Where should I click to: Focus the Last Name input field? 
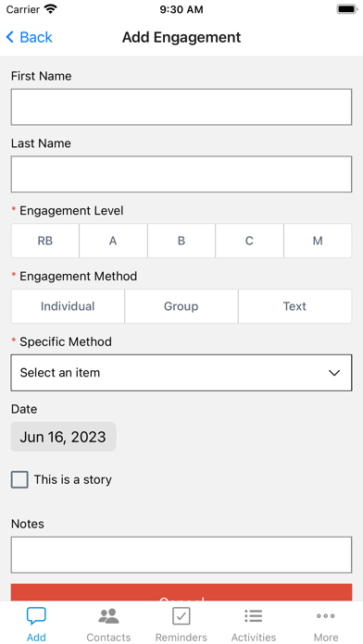tap(181, 174)
